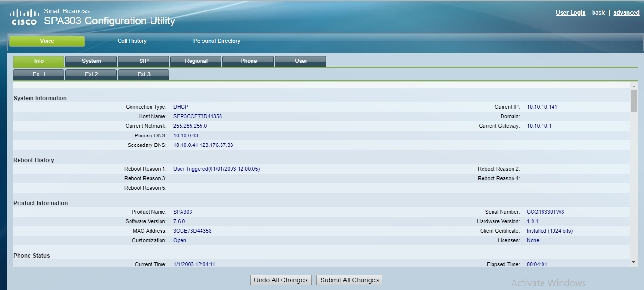Click the Elapsed Time value 00:04:01
Image resolution: width=644 pixels, height=290 pixels.
[x=537, y=264]
